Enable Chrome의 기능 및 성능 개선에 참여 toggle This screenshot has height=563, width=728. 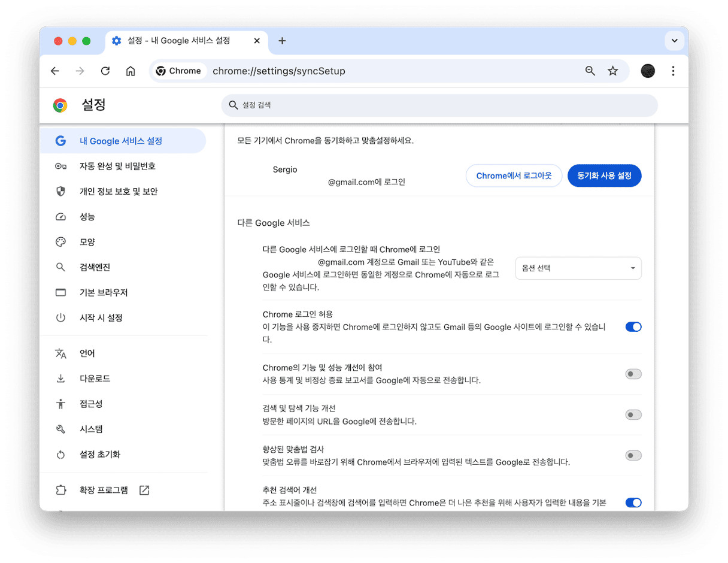[633, 374]
